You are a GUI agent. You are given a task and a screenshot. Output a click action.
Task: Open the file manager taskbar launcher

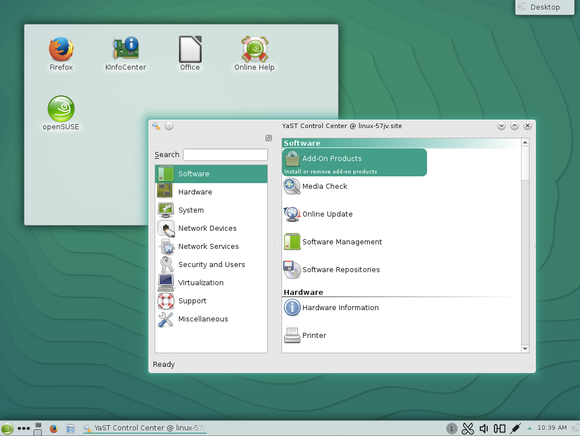click(70, 428)
